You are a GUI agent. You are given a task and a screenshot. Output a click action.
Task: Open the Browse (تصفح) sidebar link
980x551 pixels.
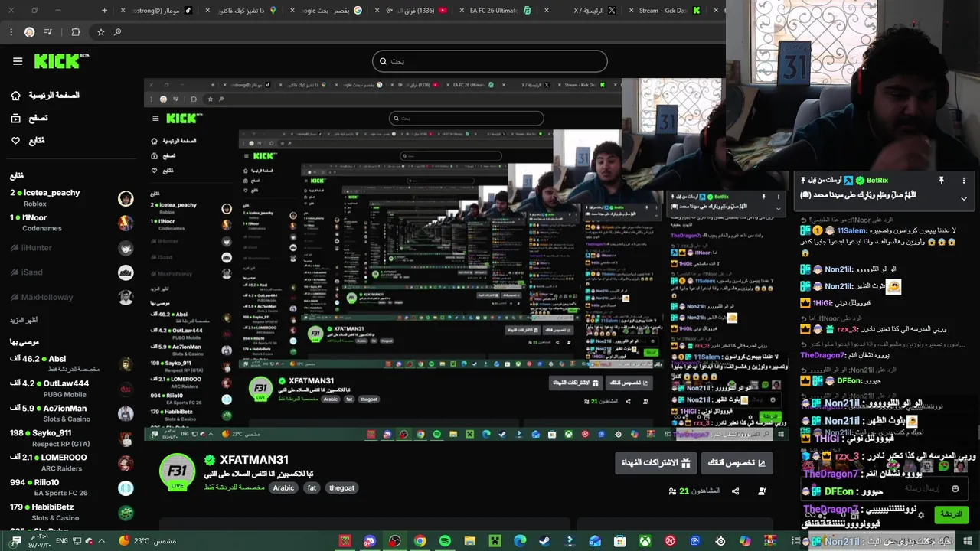29,118
